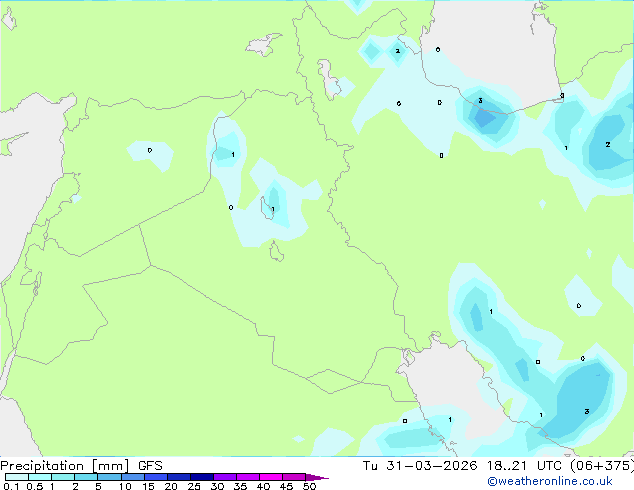Screen dimensions: 634x490
Task: Select the palest 0.1–0.5 mm legend swatch
Action: [x=17, y=477]
